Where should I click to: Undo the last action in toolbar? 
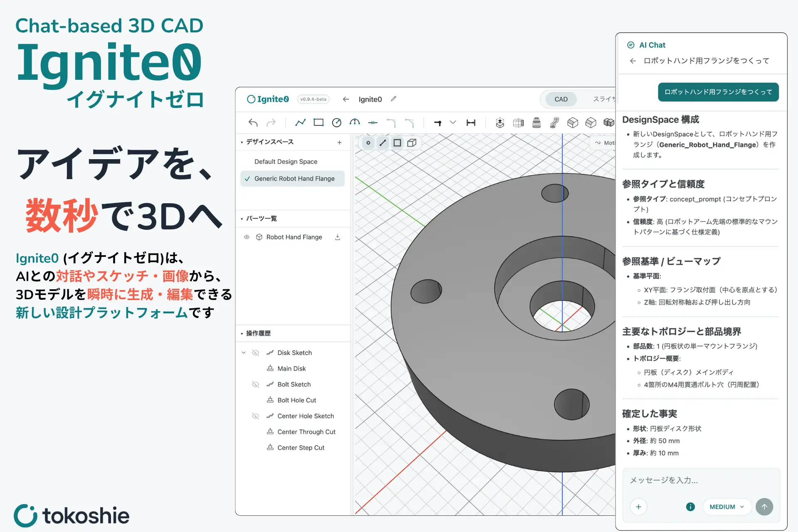(253, 123)
